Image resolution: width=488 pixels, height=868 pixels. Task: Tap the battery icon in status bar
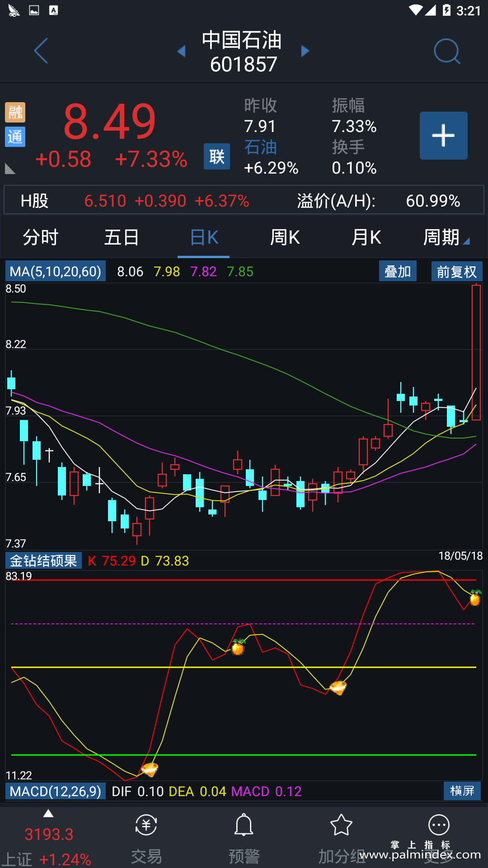click(446, 10)
